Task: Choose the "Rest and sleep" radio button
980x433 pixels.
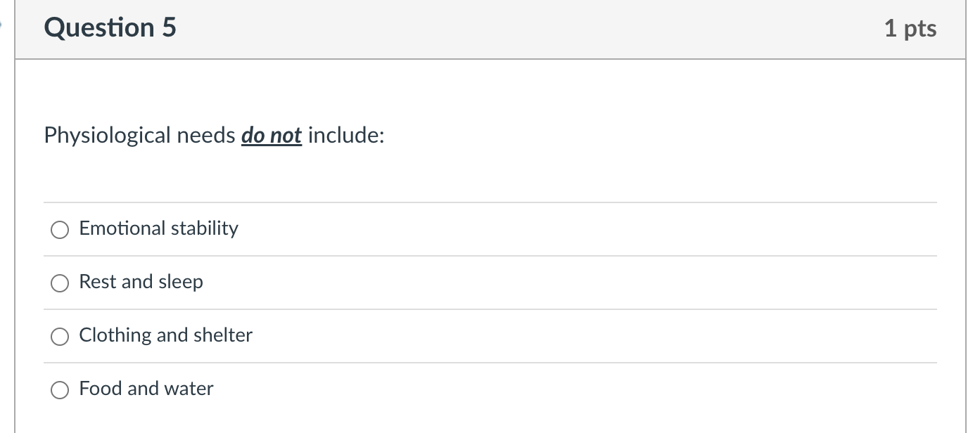Action: [x=60, y=283]
